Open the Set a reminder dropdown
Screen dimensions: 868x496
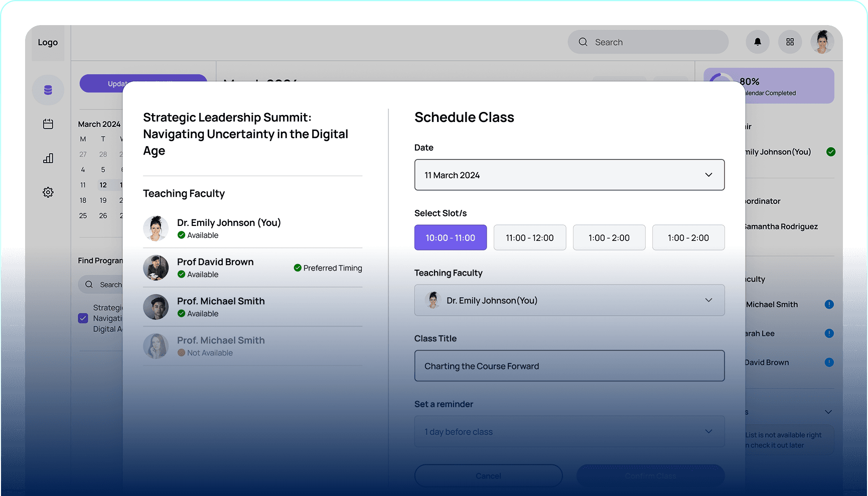(569, 431)
